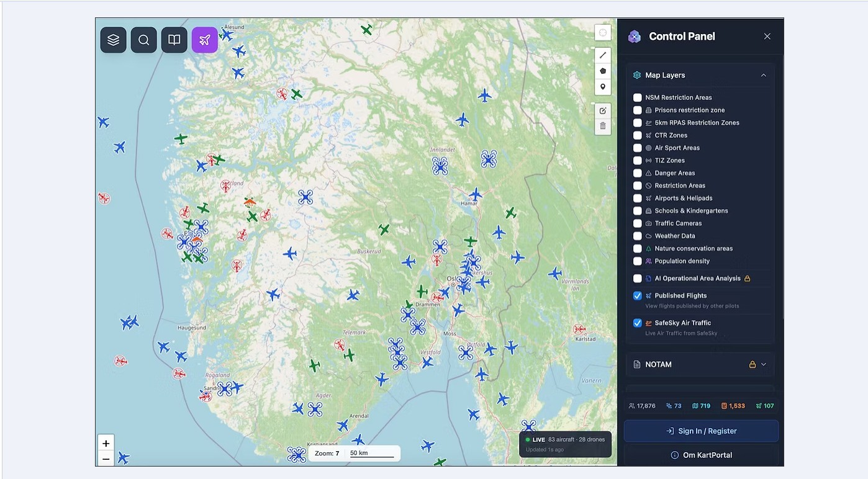Click Sign In / Register button
The image size is (868, 479).
pos(701,431)
